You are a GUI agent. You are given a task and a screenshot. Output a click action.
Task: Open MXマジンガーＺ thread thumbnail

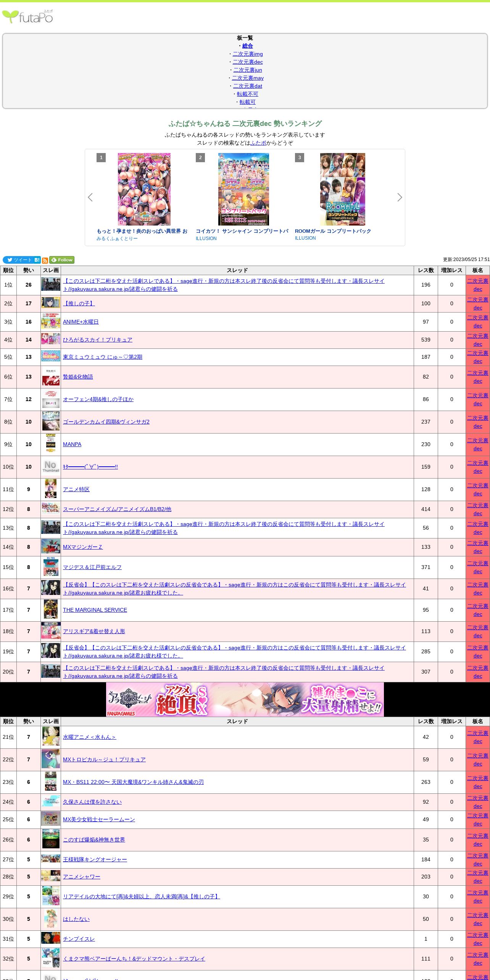pyautogui.click(x=51, y=546)
